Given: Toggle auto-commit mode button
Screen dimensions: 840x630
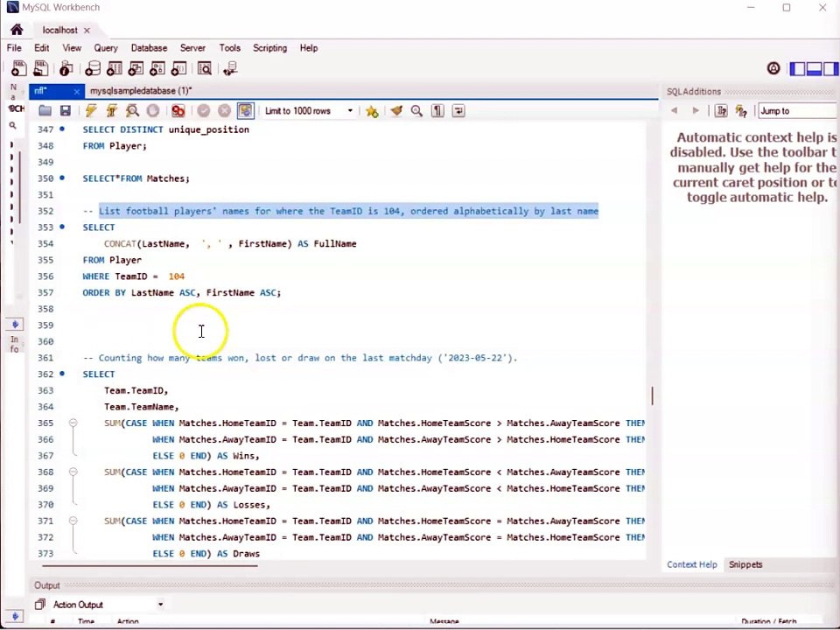Looking at the screenshot, I should 245,111.
